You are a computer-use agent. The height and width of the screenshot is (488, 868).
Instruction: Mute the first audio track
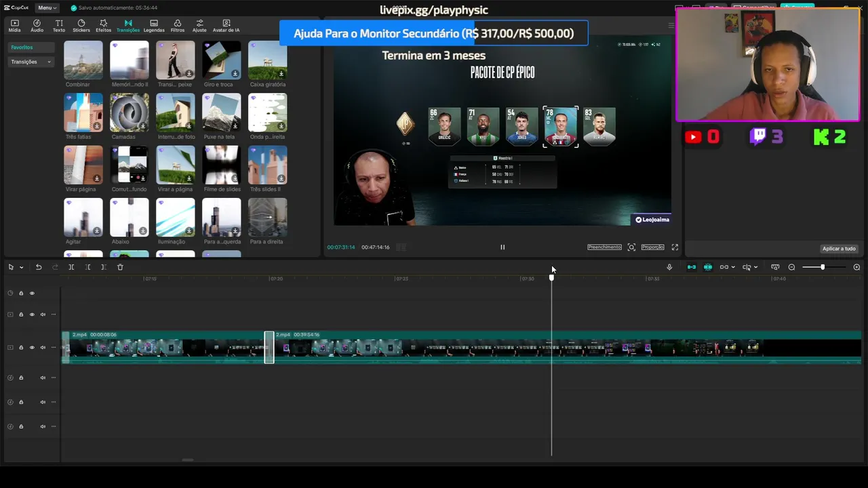tap(43, 378)
